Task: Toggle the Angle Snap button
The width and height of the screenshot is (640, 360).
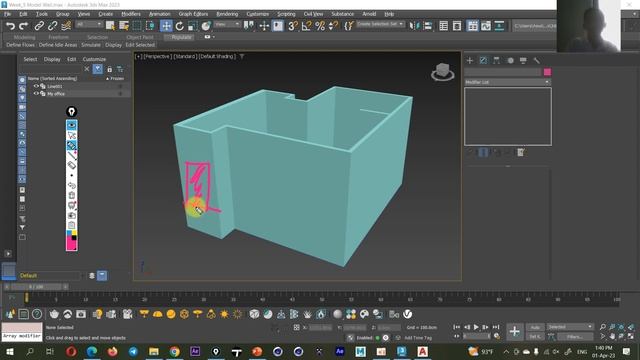Action: [306, 26]
